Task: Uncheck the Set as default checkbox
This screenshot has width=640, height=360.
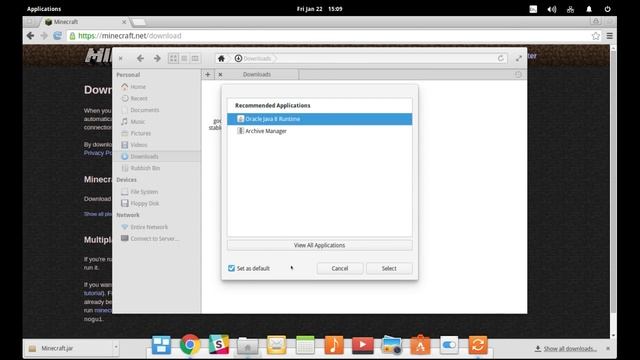Action: 231,268
